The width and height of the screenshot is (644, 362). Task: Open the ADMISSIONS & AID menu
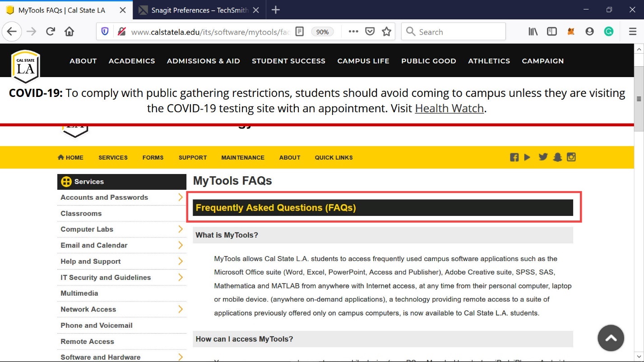[x=203, y=61]
